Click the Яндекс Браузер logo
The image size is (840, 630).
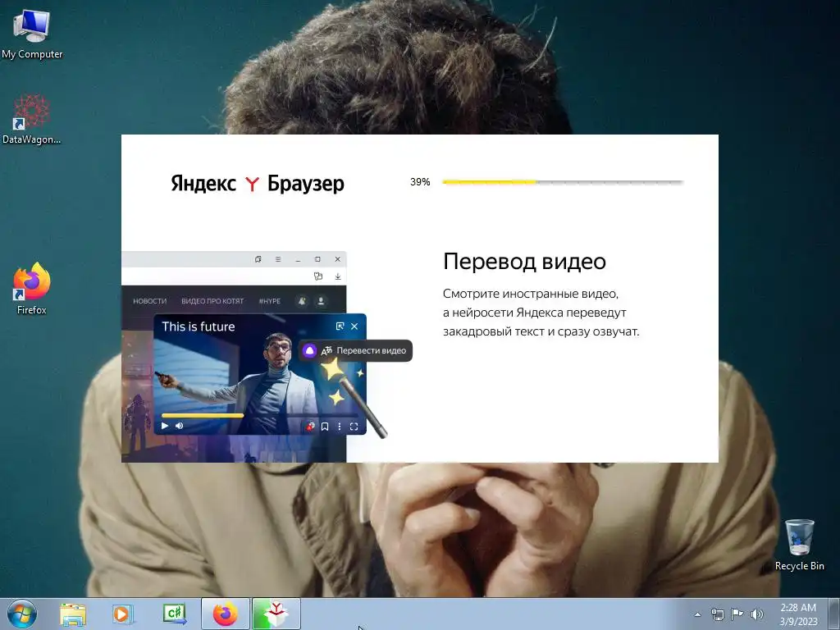tap(258, 183)
